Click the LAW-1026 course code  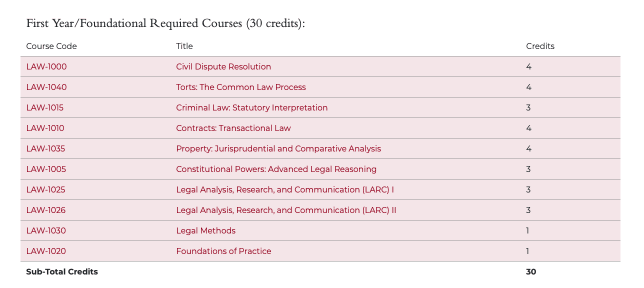(x=45, y=210)
